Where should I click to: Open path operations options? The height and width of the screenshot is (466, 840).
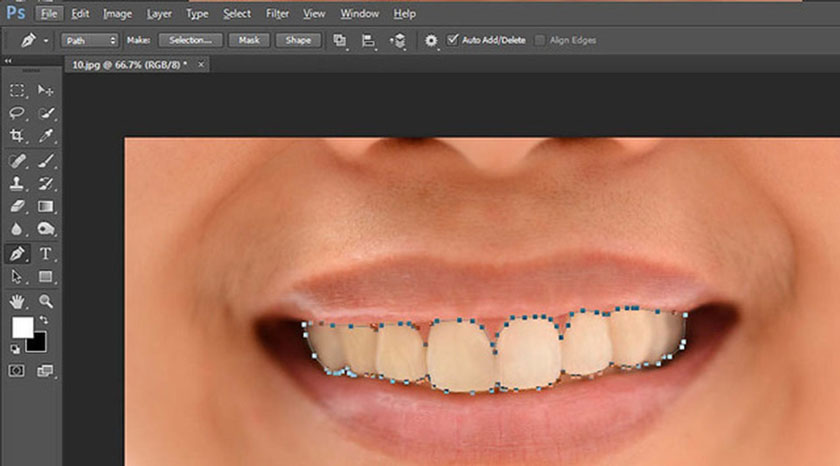click(x=340, y=40)
